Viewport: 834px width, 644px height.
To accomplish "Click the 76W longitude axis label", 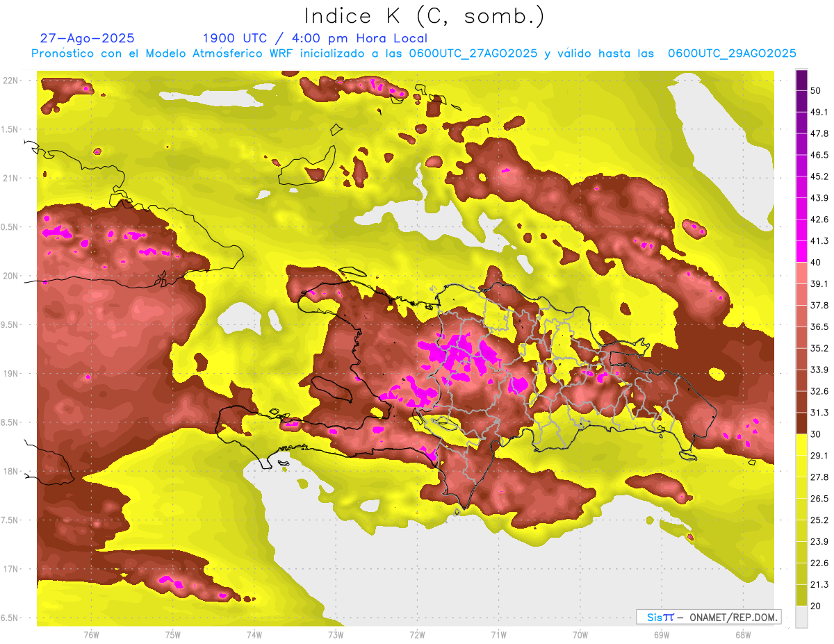I will [91, 634].
